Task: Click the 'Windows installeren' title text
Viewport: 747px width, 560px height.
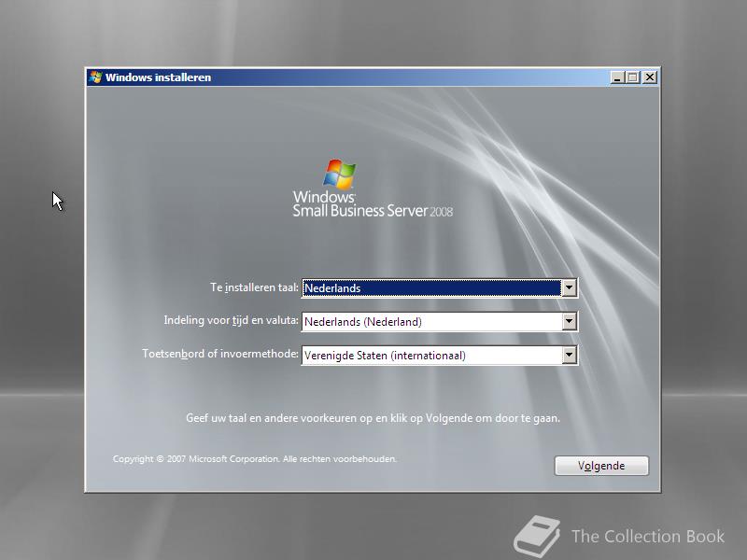Action: pos(158,77)
